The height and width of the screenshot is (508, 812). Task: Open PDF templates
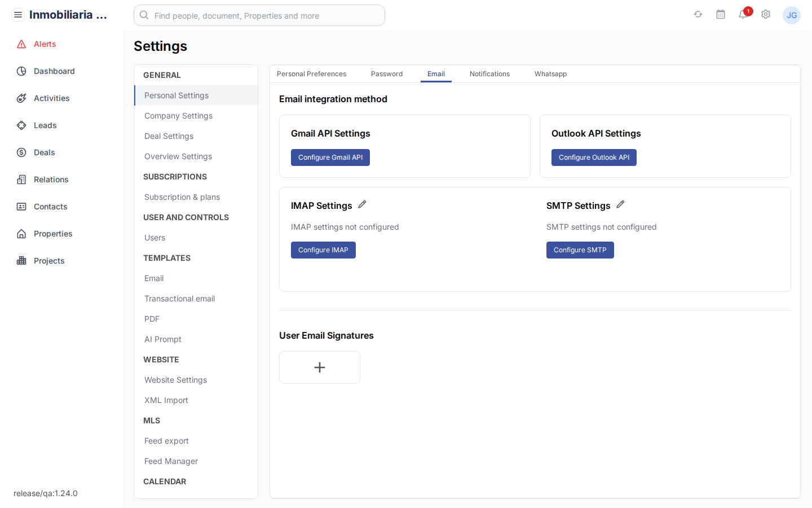point(196,319)
